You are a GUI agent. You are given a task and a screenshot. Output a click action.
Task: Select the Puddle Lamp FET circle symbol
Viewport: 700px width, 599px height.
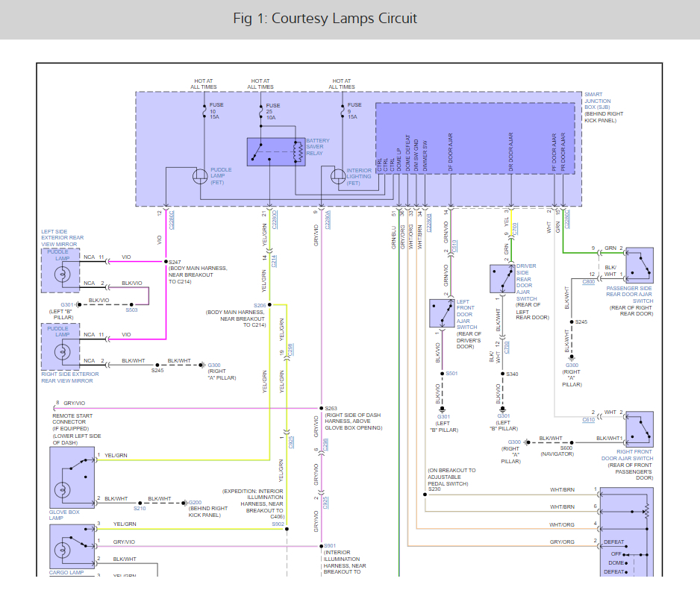point(200,176)
